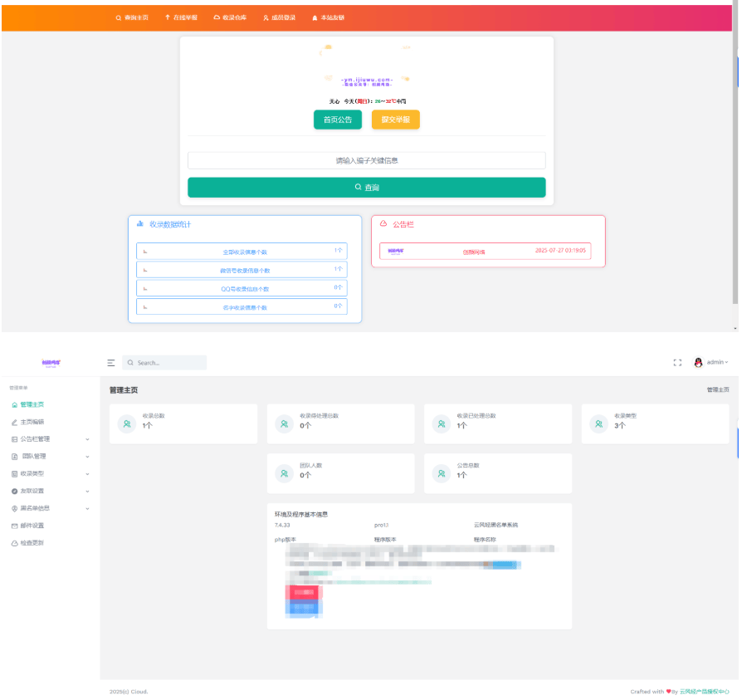Focus the 请输入骗子关键信息 input field

click(x=366, y=160)
